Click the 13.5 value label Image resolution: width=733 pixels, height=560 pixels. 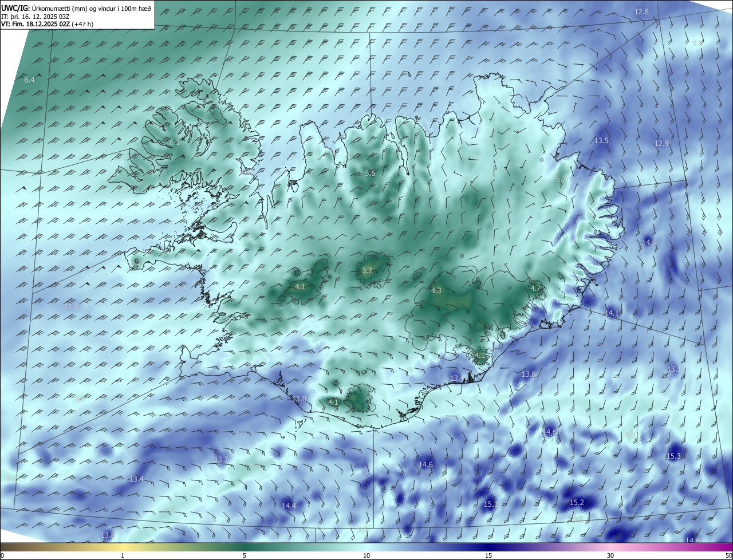point(601,140)
